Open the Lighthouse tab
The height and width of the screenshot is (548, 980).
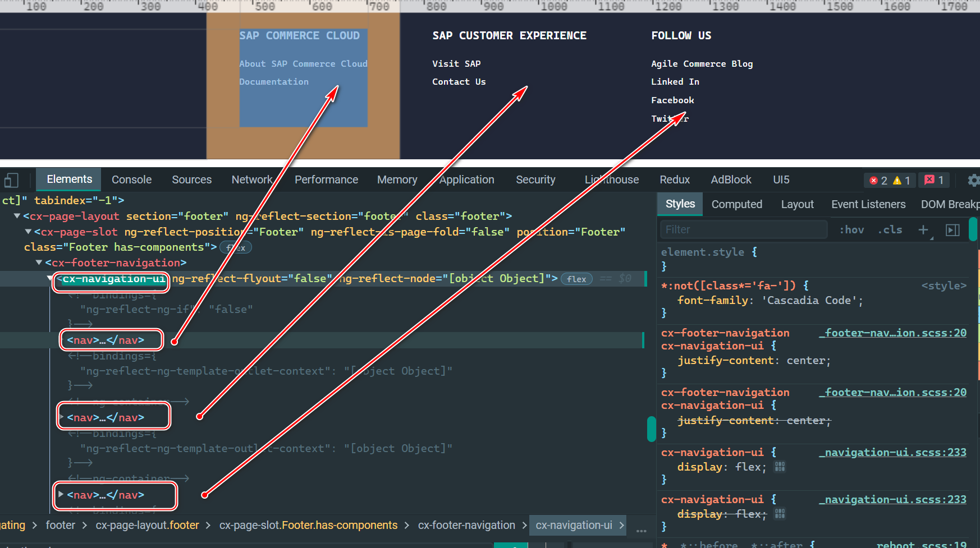click(612, 179)
